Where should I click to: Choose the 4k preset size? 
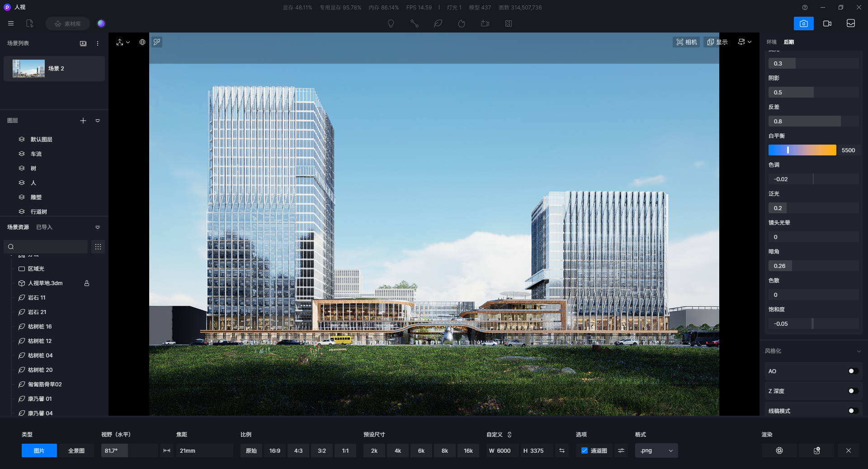398,450
